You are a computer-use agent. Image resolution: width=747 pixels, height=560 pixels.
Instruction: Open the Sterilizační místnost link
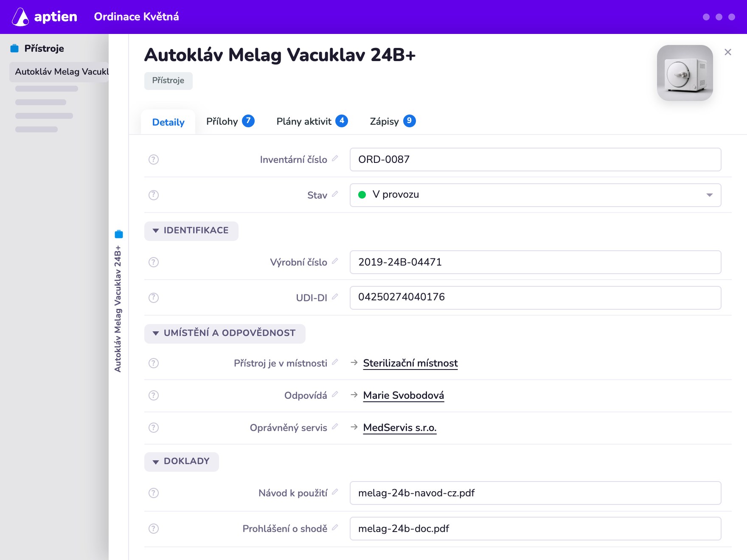point(410,363)
